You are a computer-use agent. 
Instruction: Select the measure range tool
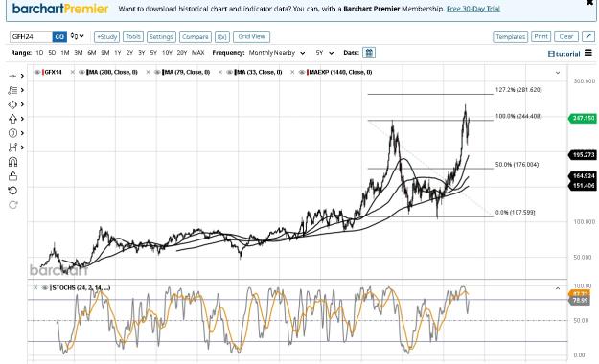click(x=12, y=148)
